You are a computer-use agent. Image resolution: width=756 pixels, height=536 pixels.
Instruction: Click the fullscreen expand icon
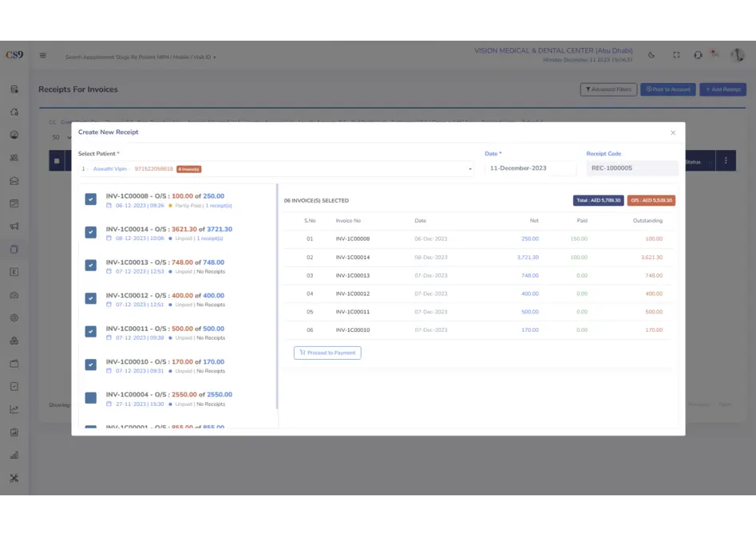point(676,56)
